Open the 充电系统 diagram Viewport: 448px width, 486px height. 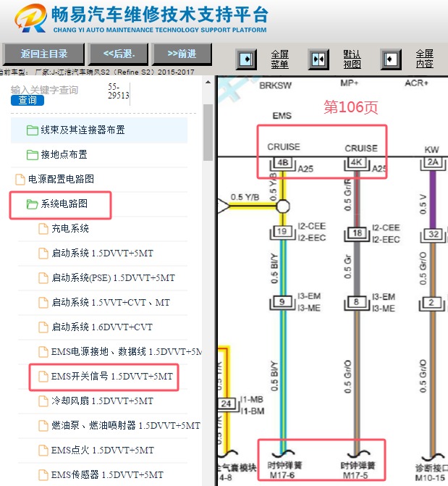click(x=70, y=228)
